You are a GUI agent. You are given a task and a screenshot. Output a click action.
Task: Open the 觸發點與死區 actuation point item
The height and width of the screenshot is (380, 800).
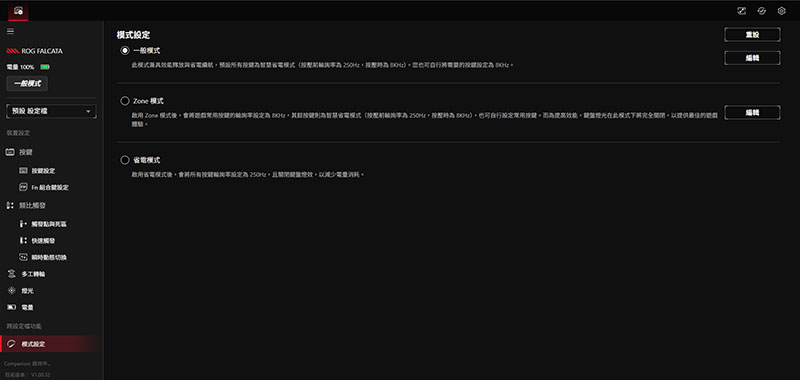[x=43, y=224]
